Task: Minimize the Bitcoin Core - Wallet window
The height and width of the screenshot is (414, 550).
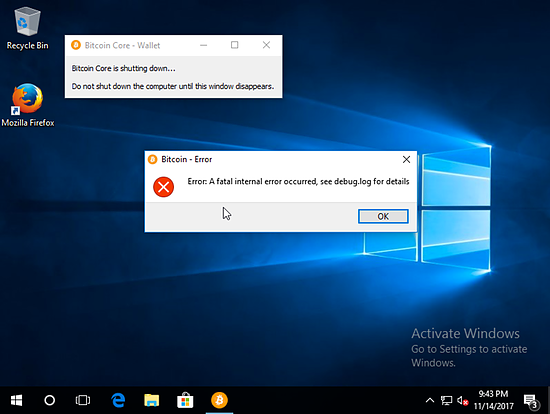Action: click(x=203, y=45)
